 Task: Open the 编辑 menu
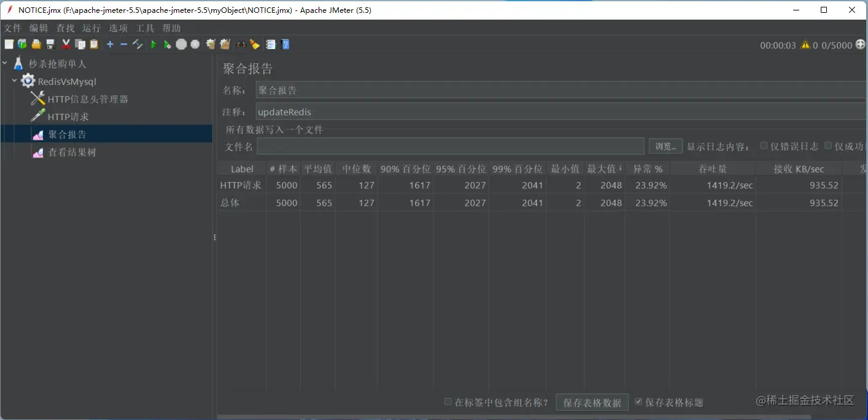38,28
